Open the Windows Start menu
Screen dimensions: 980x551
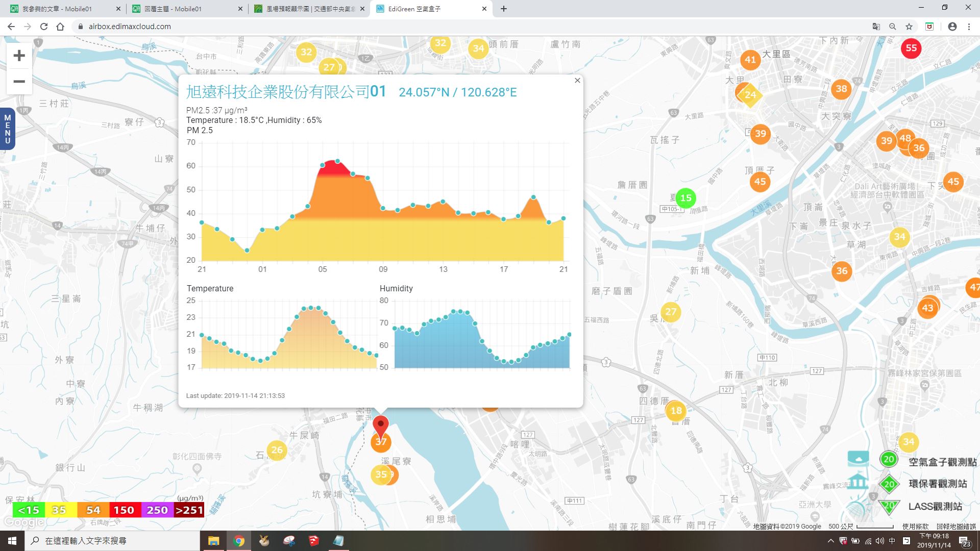point(12,541)
